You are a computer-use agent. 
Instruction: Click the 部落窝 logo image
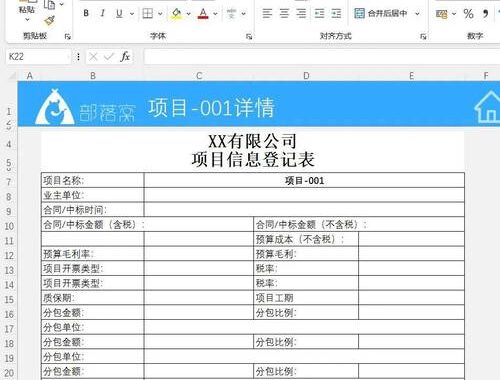(85, 107)
